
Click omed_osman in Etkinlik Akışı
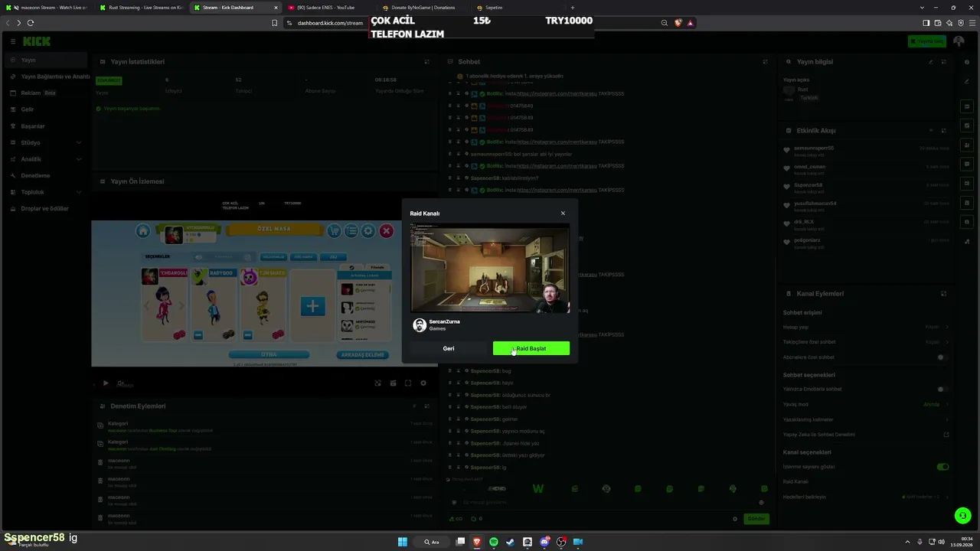809,166
